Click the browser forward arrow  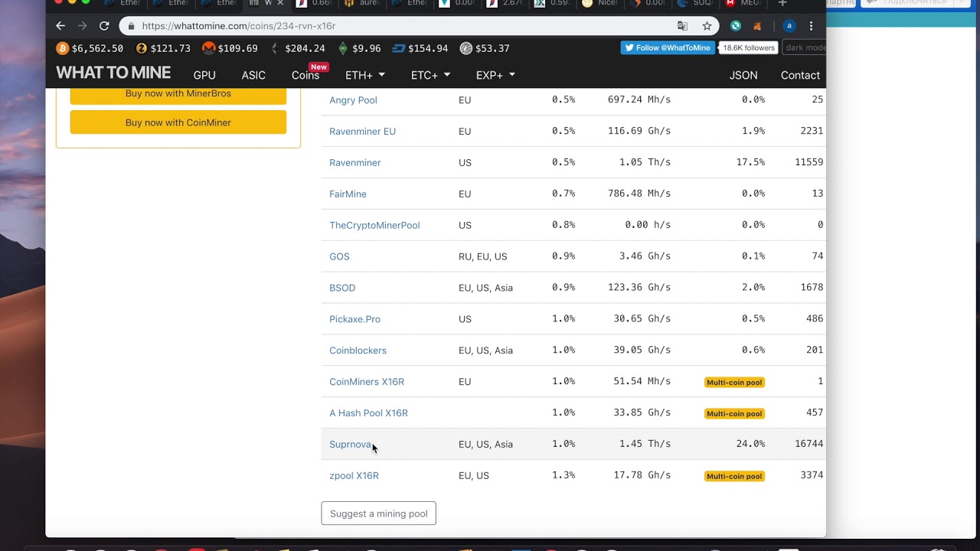(x=83, y=25)
